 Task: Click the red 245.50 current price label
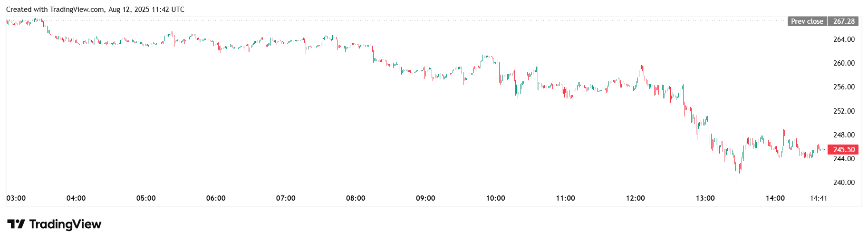pyautogui.click(x=844, y=150)
